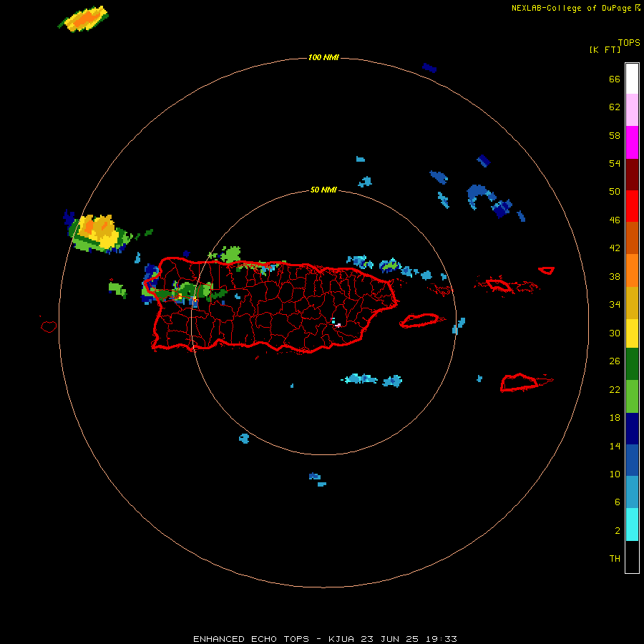644x644 pixels.
Task: Click the legend value 26
Action: [x=615, y=361]
